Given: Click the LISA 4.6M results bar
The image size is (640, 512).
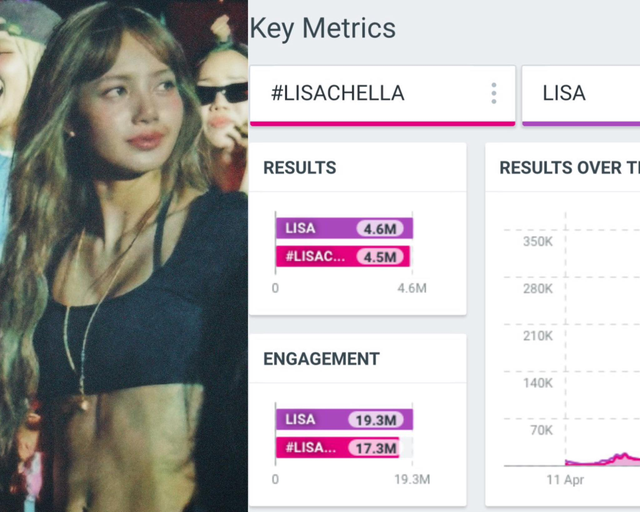Looking at the screenshot, I should click(x=344, y=228).
